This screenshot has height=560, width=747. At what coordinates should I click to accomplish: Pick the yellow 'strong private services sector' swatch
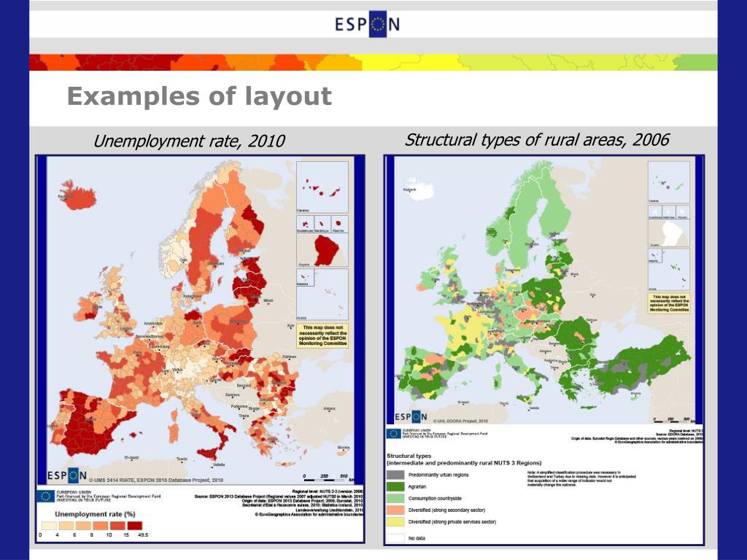(395, 522)
